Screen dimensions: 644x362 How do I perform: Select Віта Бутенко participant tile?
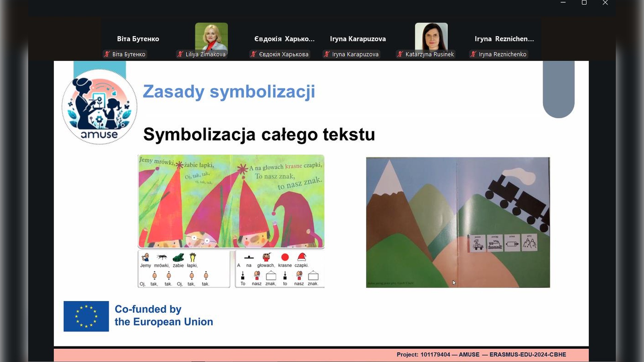[138, 39]
